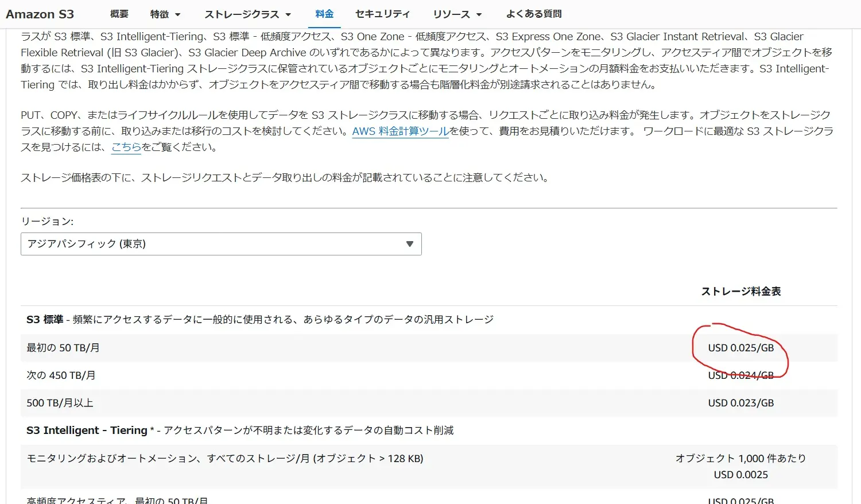861x504 pixels.
Task: Click the モニタリングおよびオートメーション row label
Action: [x=225, y=459]
